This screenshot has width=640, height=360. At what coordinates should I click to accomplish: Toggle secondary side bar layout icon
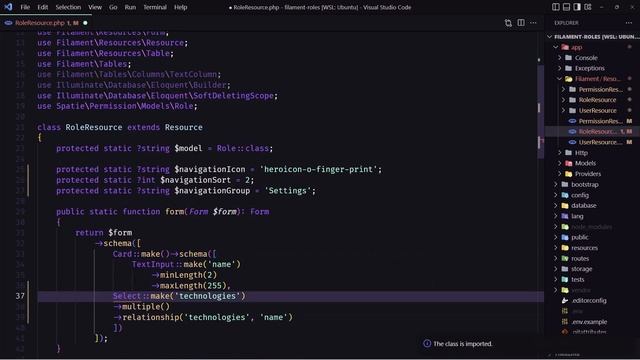click(x=577, y=7)
